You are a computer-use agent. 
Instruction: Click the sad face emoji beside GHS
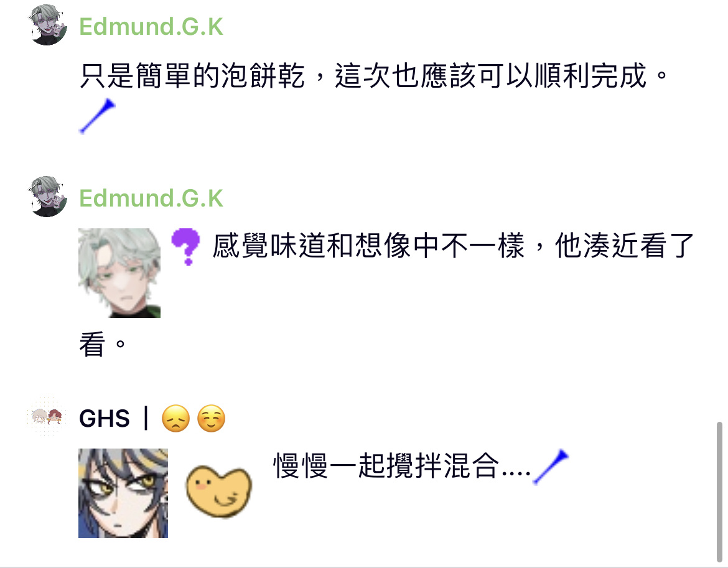175,419
